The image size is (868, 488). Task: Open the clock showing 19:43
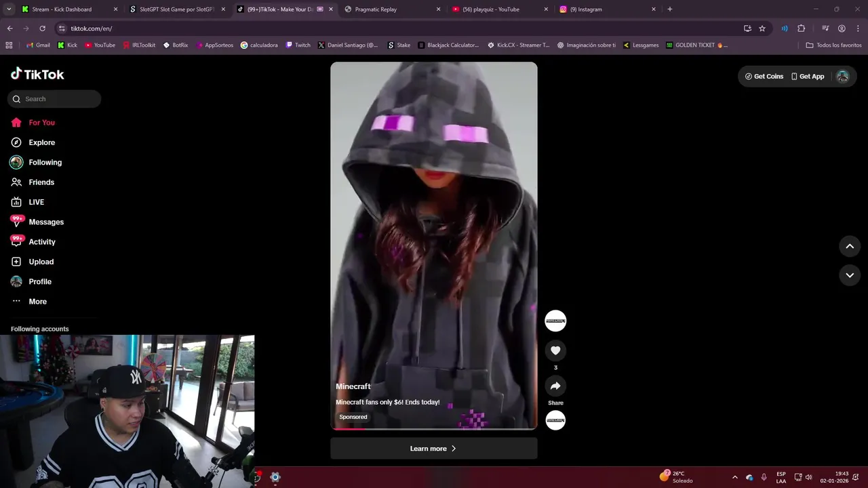[834, 477]
